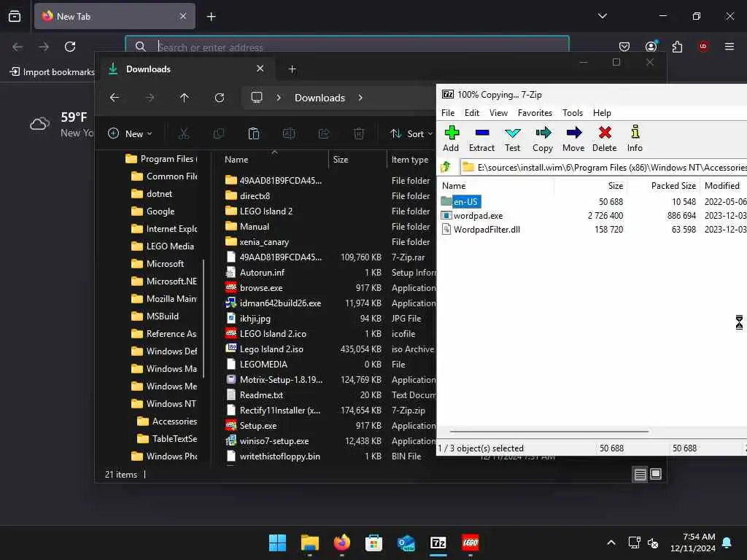This screenshot has height=560, width=747.
Task: Click the 7-Zip horizontal scrollbar
Action: coord(549,432)
